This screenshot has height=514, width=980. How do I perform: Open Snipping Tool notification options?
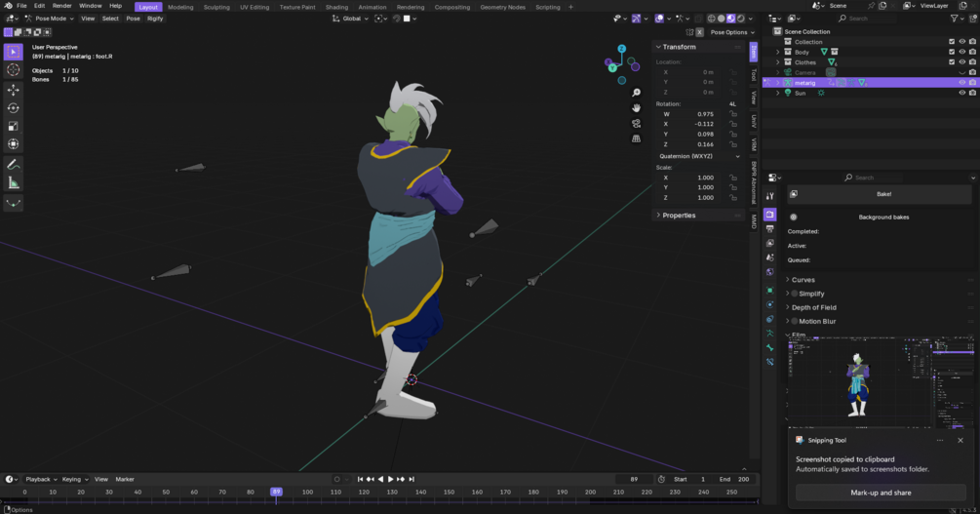pos(940,440)
